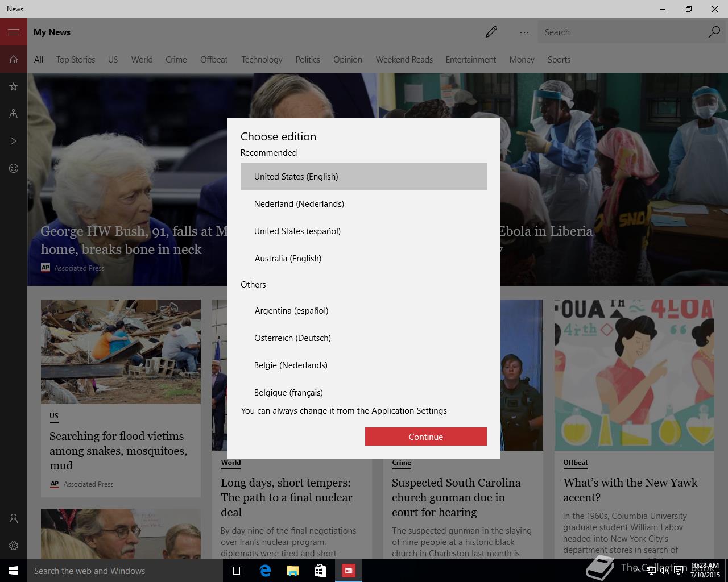
Task: Open 'What's with the New Yawk accent?' article
Action: click(630, 490)
